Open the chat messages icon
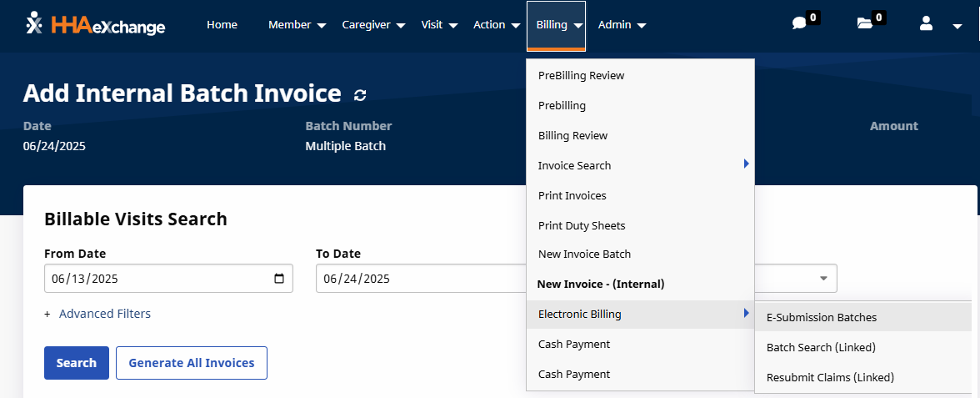The height and width of the screenshot is (398, 980). pos(799,24)
